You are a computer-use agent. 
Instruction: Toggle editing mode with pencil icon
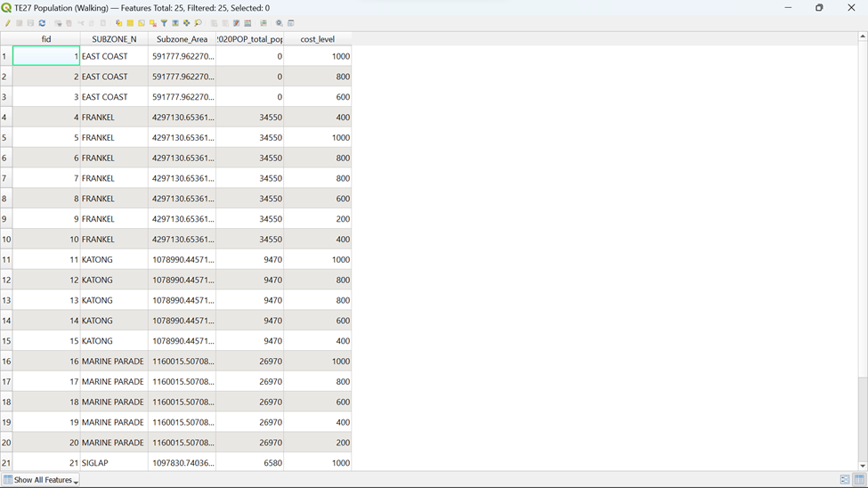coord(7,23)
